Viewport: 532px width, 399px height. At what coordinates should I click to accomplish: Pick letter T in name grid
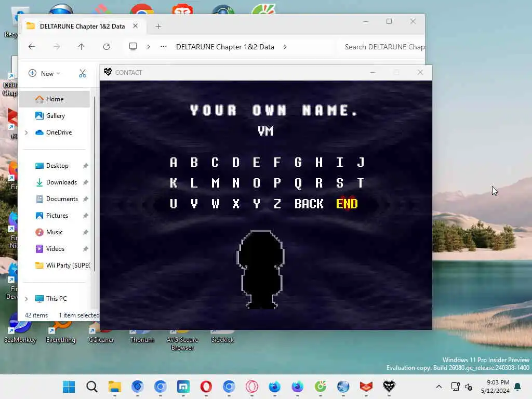coord(361,183)
